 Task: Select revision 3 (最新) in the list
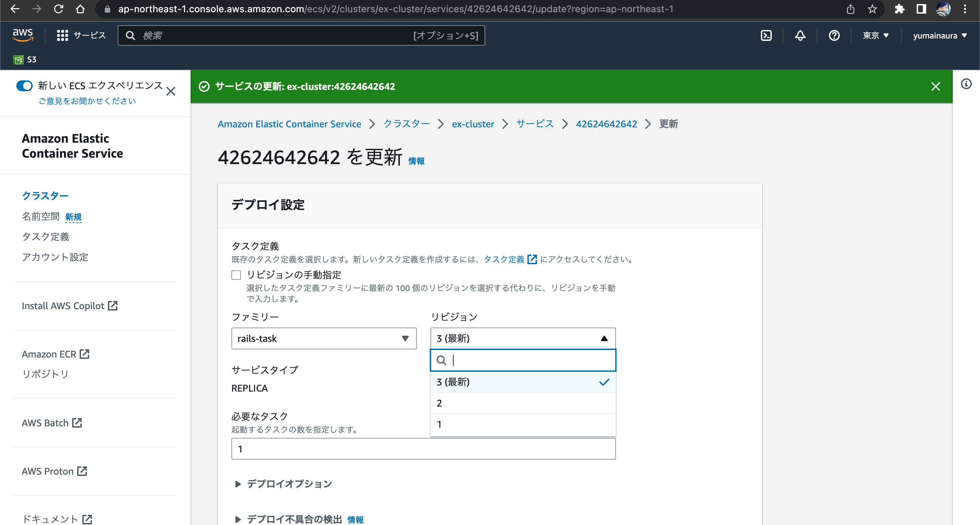pos(523,382)
